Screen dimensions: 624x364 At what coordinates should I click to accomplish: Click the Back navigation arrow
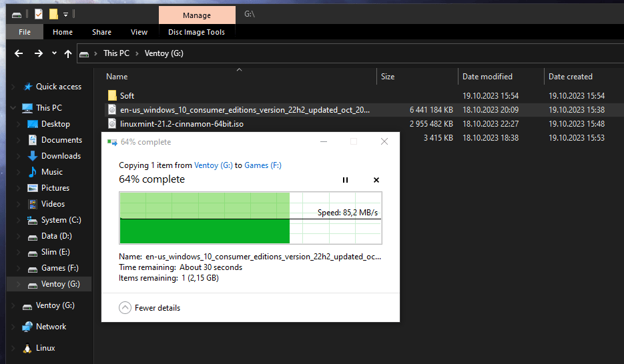(x=19, y=53)
